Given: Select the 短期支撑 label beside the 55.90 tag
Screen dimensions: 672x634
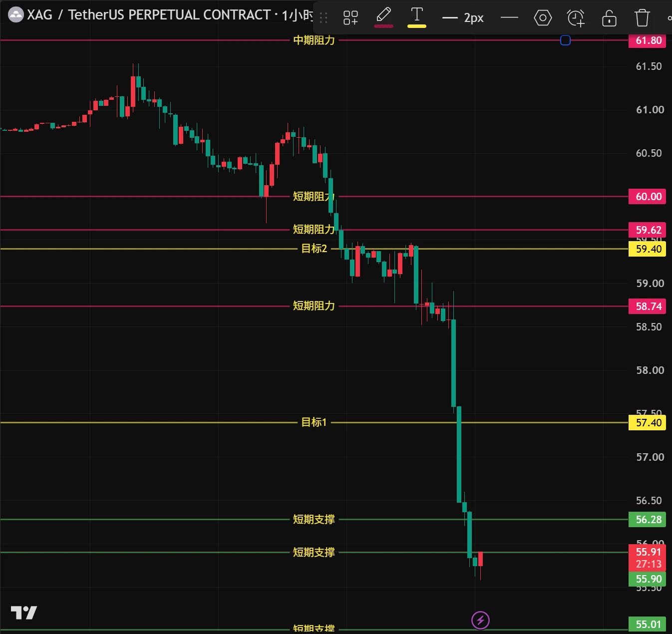Looking at the screenshot, I should coord(314,553).
